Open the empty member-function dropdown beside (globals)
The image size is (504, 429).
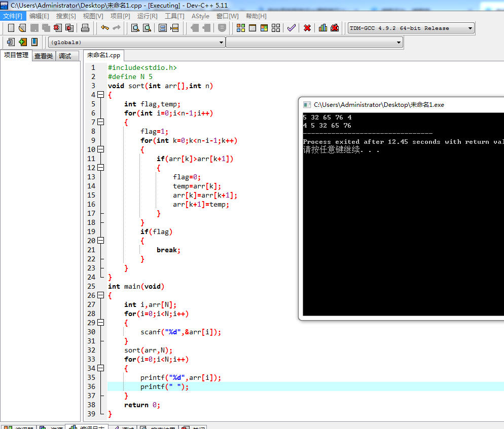(x=314, y=42)
